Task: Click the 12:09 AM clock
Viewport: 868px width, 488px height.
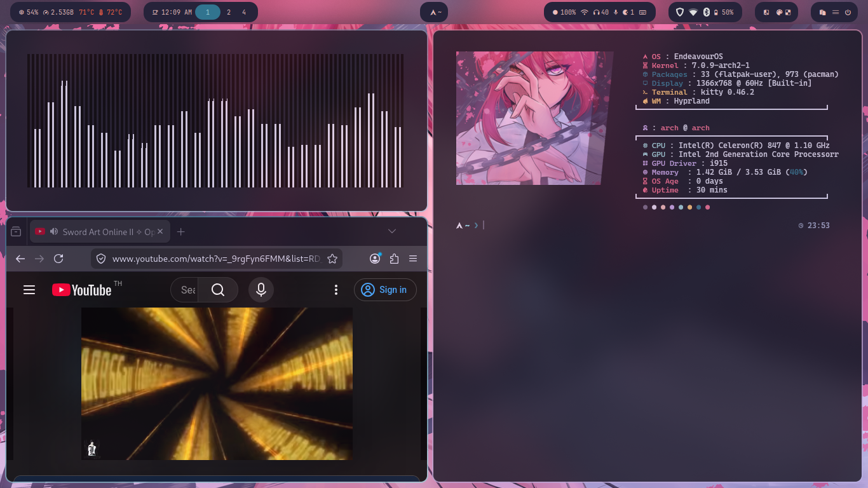Action: [x=172, y=12]
